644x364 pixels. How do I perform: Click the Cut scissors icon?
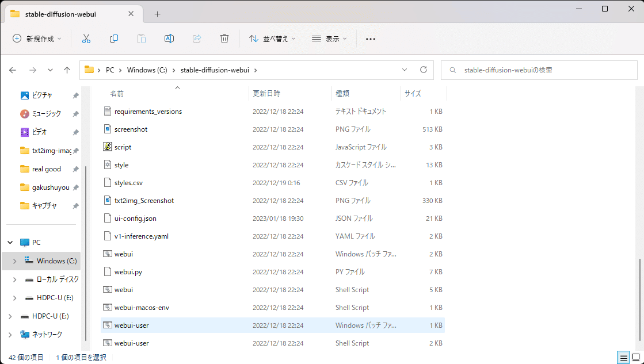[x=86, y=39]
